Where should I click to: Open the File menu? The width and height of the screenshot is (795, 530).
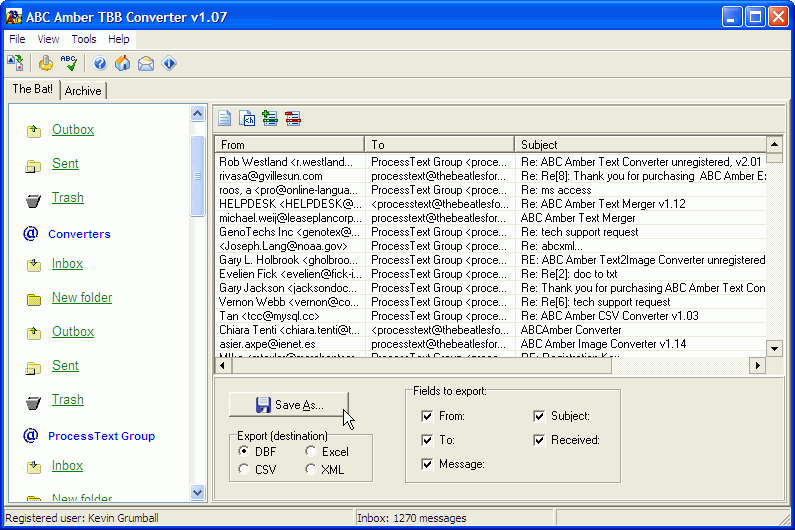tap(17, 39)
